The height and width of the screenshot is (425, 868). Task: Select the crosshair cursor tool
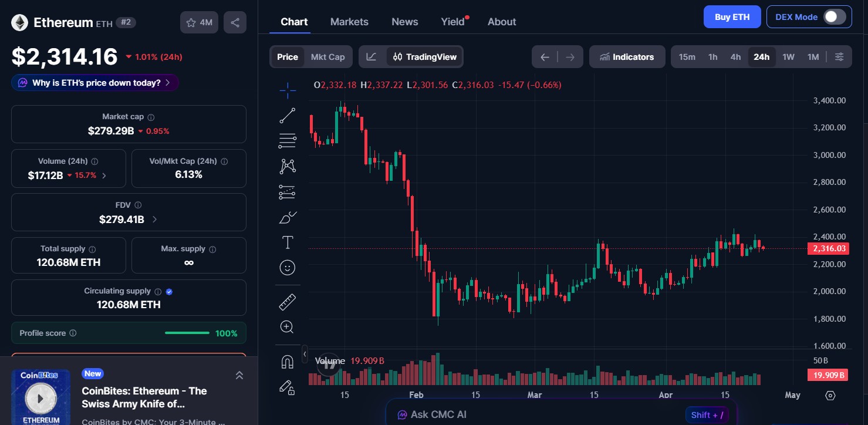pyautogui.click(x=288, y=90)
